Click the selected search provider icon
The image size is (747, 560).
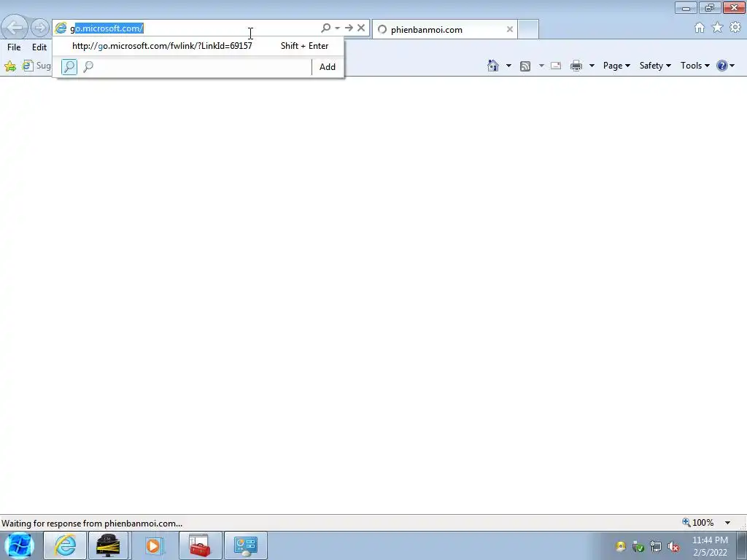click(x=69, y=66)
